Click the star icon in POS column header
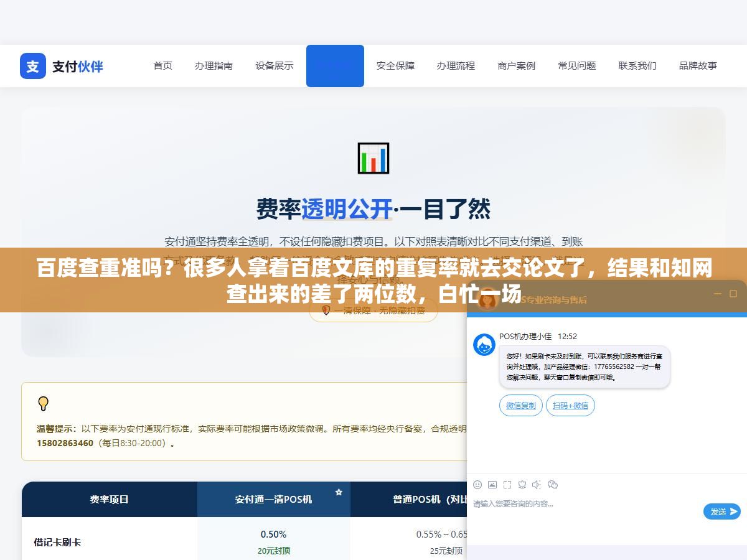The image size is (747, 560). tap(339, 492)
